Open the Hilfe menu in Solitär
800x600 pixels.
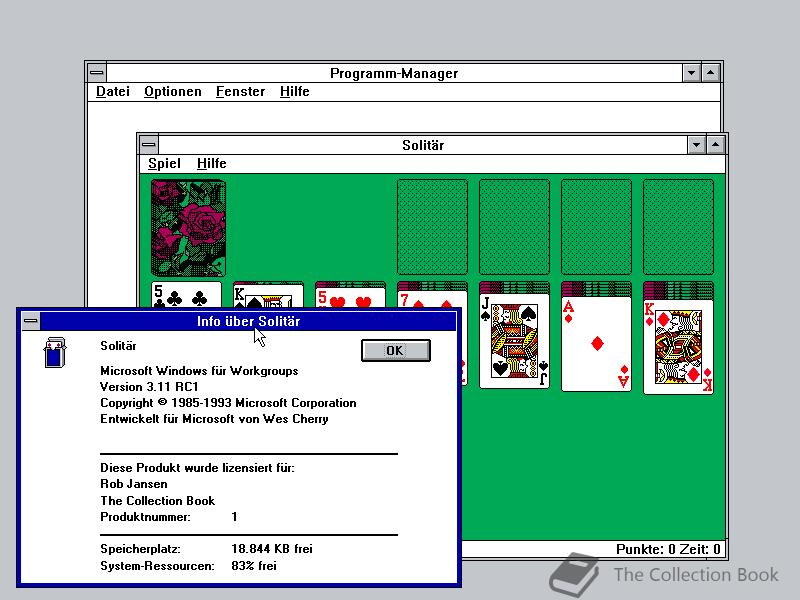click(211, 164)
